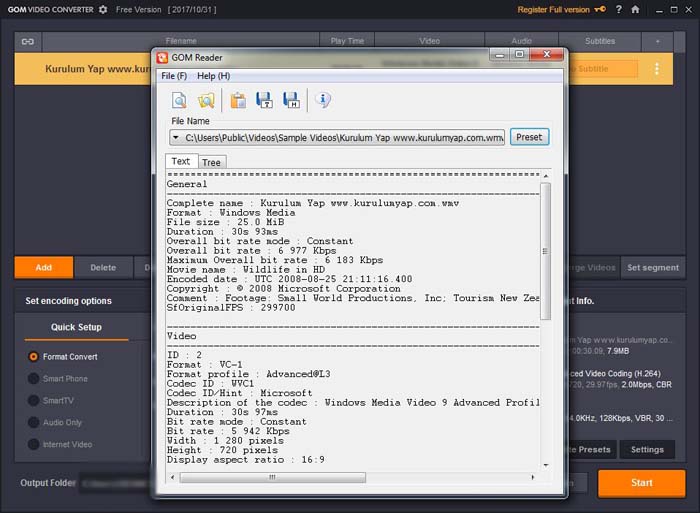Click the 'File size : 25.0 MiB' line
The image size is (700, 513).
click(x=225, y=222)
